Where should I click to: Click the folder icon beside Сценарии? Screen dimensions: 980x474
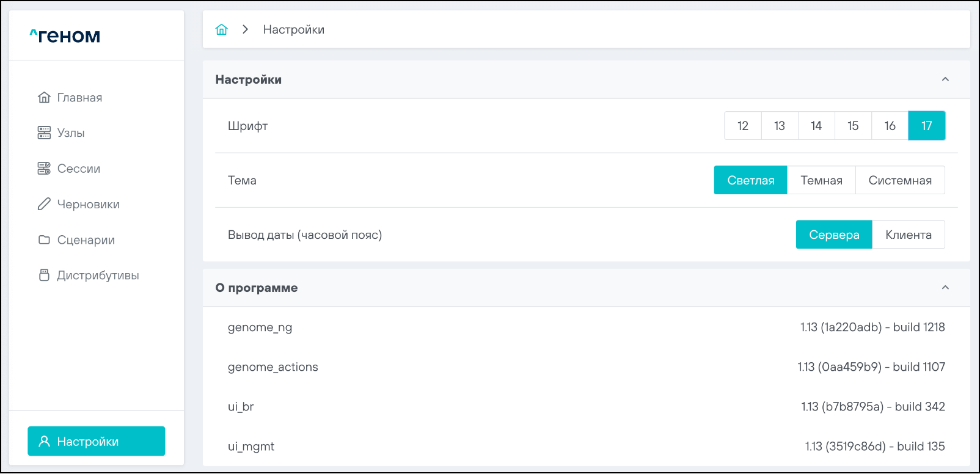coord(44,239)
